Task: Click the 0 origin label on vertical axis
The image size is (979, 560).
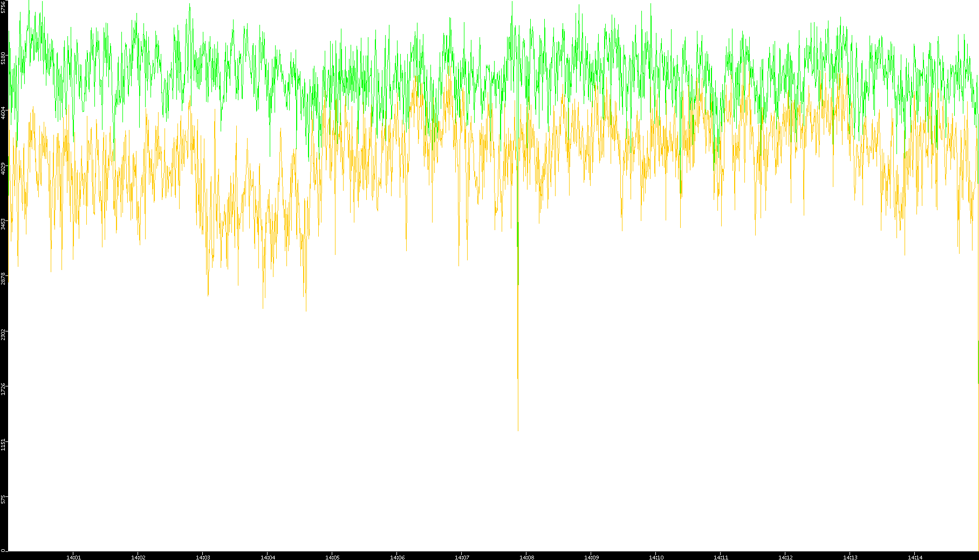Action: (4, 550)
